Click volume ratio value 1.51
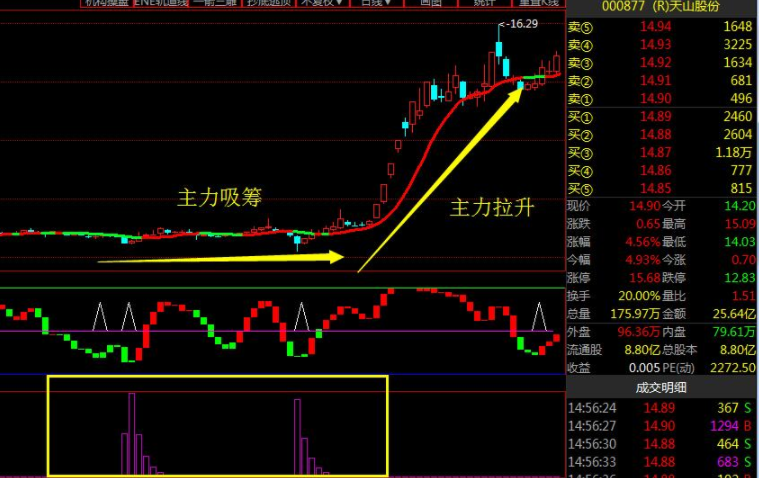This screenshot has width=759, height=478. [x=744, y=295]
